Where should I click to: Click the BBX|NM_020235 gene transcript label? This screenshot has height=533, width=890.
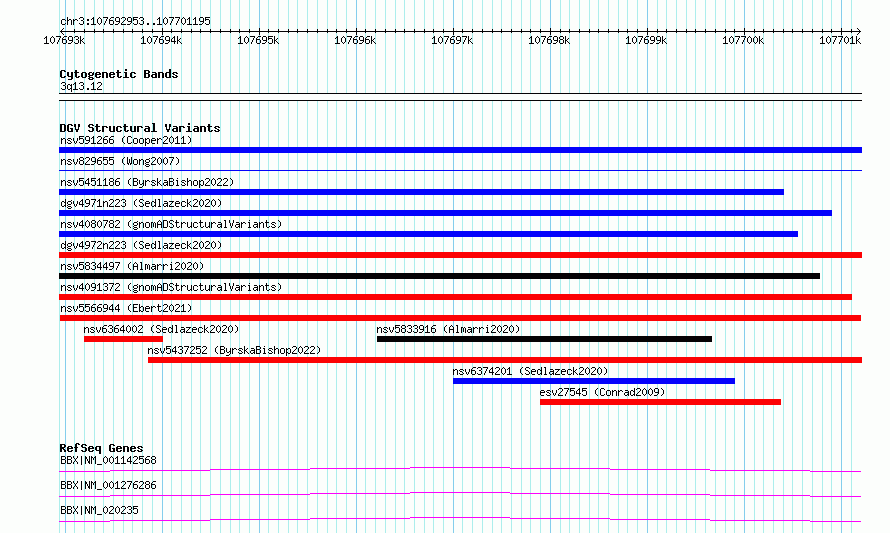click(99, 510)
